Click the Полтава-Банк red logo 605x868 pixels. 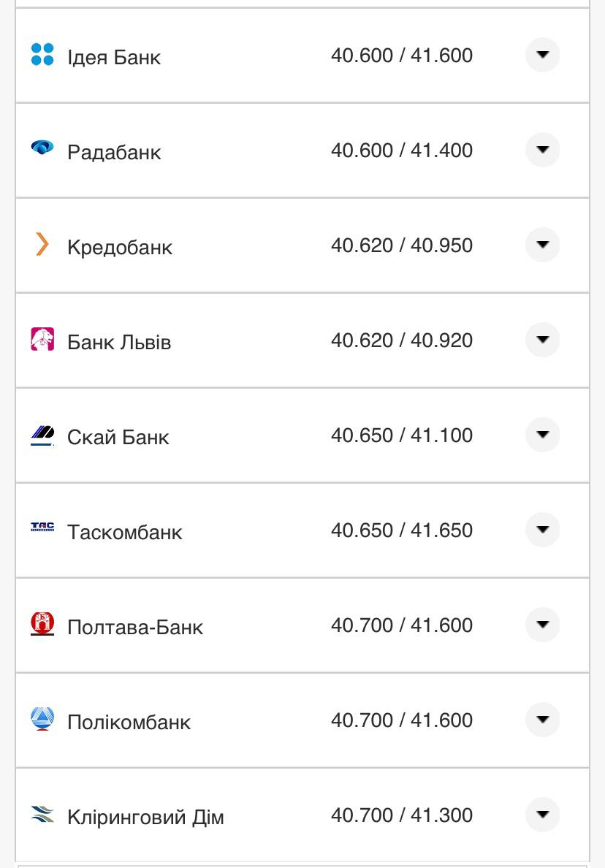[x=42, y=624]
